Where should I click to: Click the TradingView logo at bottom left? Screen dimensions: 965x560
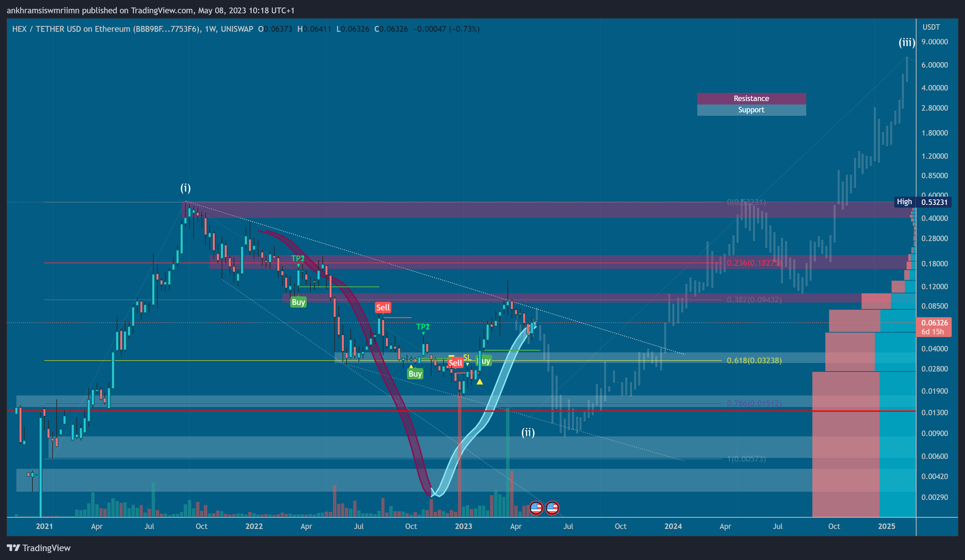[39, 548]
